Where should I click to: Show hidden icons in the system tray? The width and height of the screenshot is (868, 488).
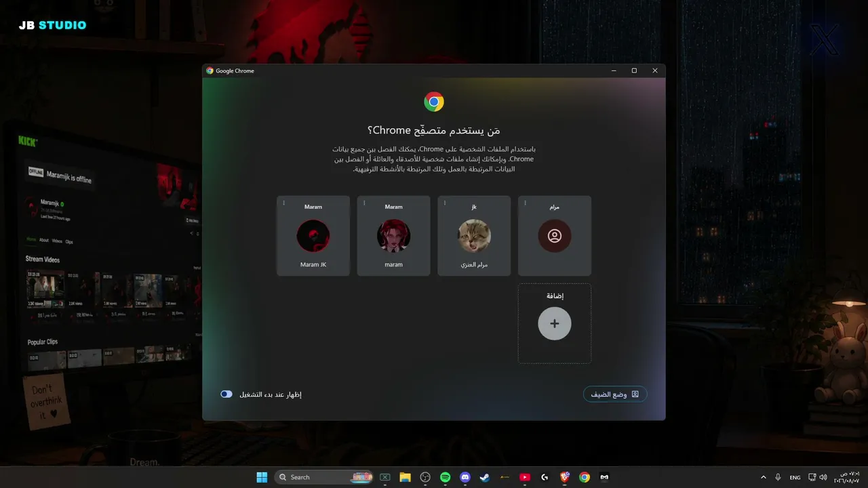764,477
